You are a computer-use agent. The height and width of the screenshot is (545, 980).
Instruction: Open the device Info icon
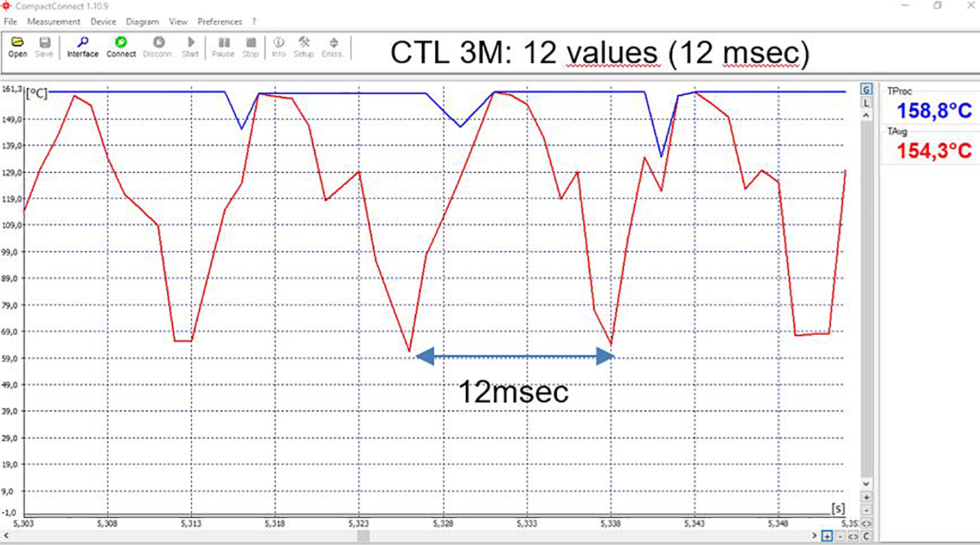[278, 46]
